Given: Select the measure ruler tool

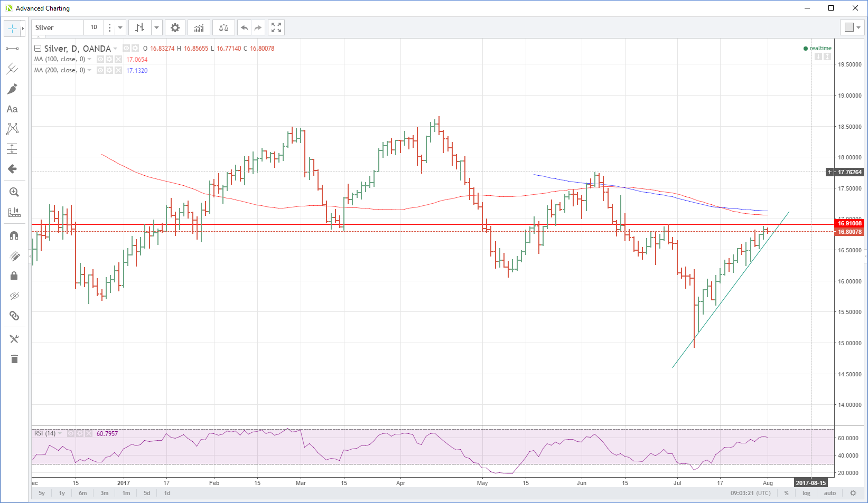Looking at the screenshot, I should pos(14,212).
